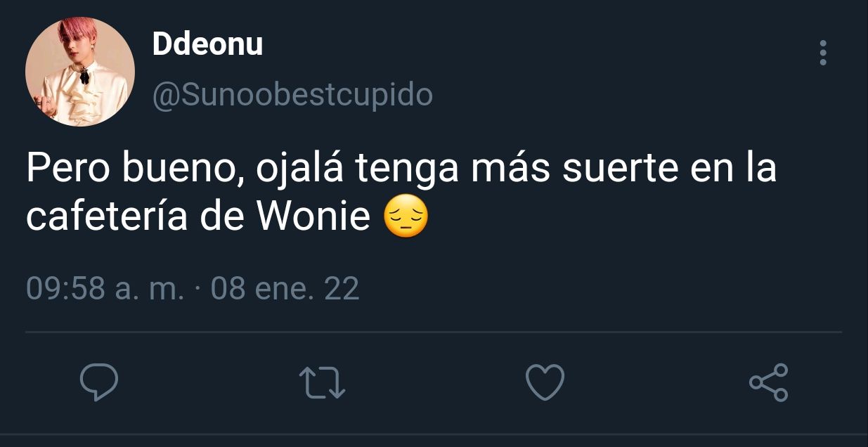View Ddeonu's profile picture
The height and width of the screenshot is (447, 868).
click(80, 72)
